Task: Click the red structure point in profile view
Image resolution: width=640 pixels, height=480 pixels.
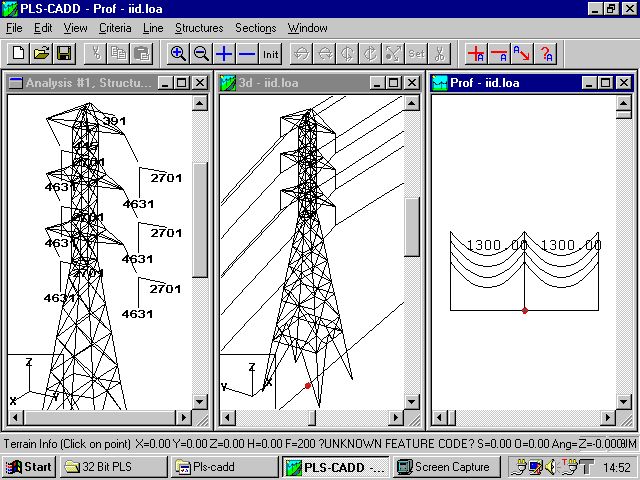Action: tap(525, 311)
